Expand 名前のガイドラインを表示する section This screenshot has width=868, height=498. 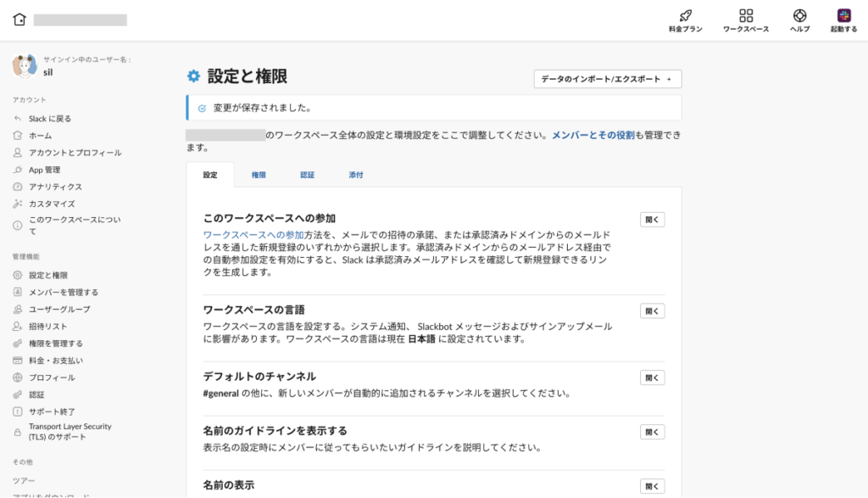tap(652, 432)
